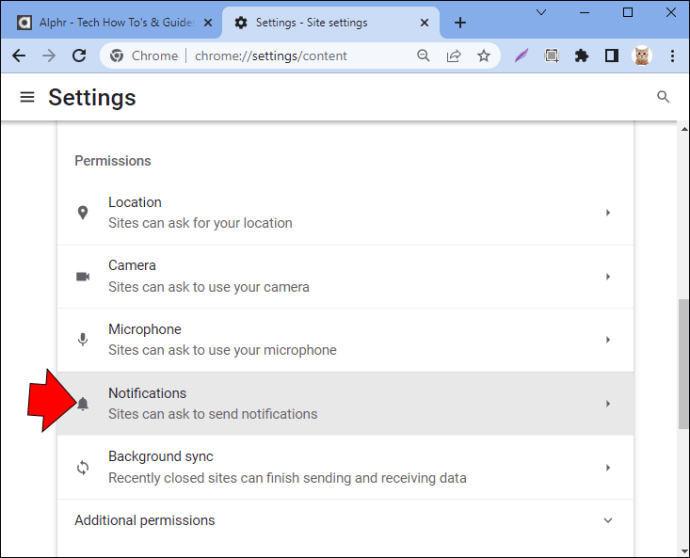
Task: Open the Microphone permission row
Action: (345, 340)
